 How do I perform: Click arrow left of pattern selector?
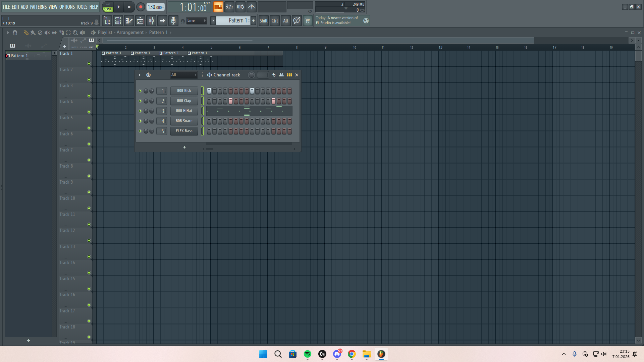click(213, 21)
